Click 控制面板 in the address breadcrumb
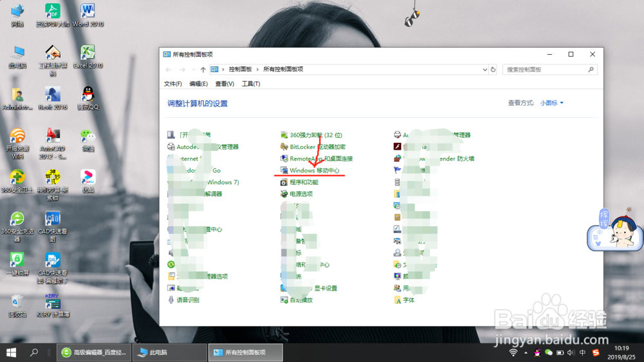This screenshot has height=362, width=644. (x=240, y=70)
